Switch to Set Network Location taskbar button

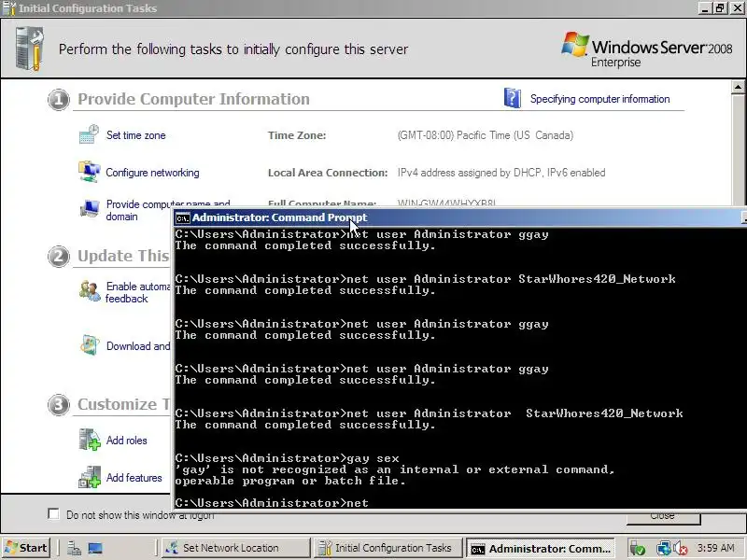coord(236,548)
